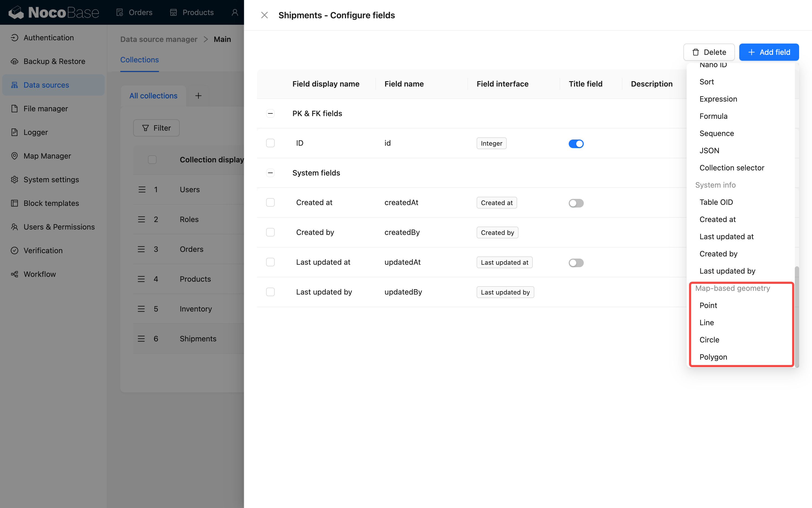Collapse the PK & FK fields group
The image size is (812, 508).
(x=270, y=113)
